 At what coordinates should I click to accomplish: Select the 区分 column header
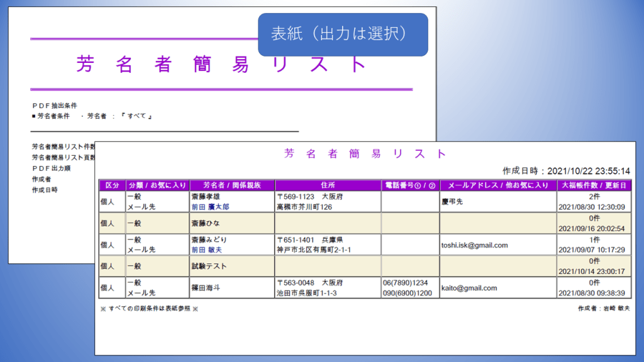(x=112, y=185)
